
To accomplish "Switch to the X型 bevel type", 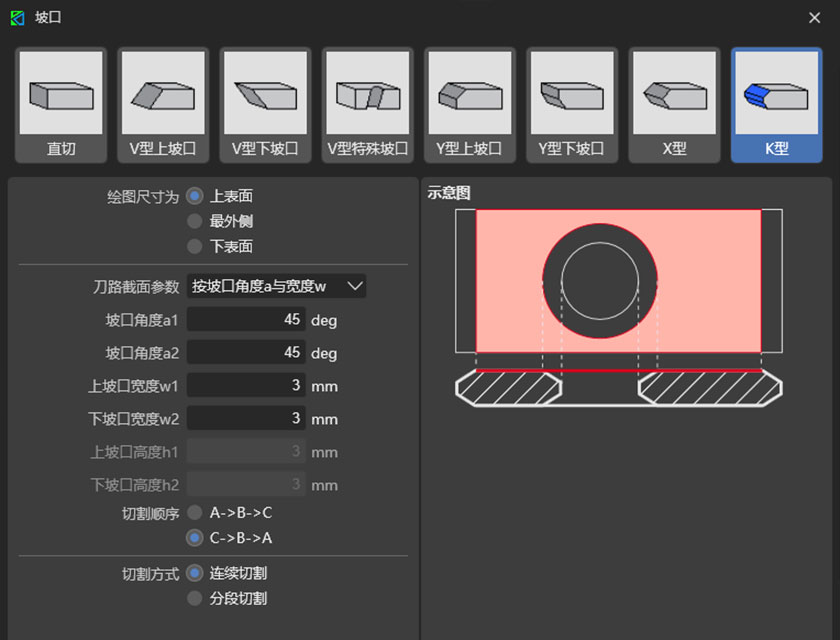I will [x=673, y=103].
